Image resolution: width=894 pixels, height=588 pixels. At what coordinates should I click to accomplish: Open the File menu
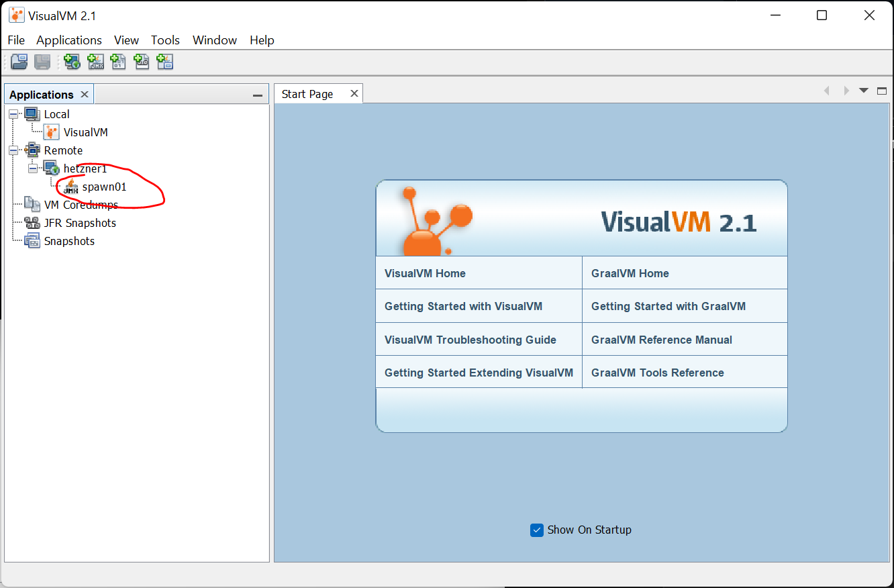pos(16,40)
